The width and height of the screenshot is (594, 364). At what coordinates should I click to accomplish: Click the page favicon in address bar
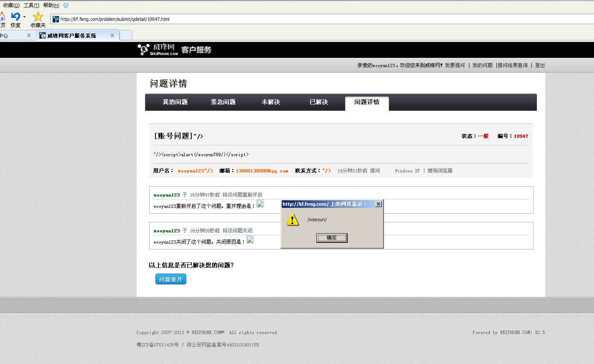click(55, 19)
